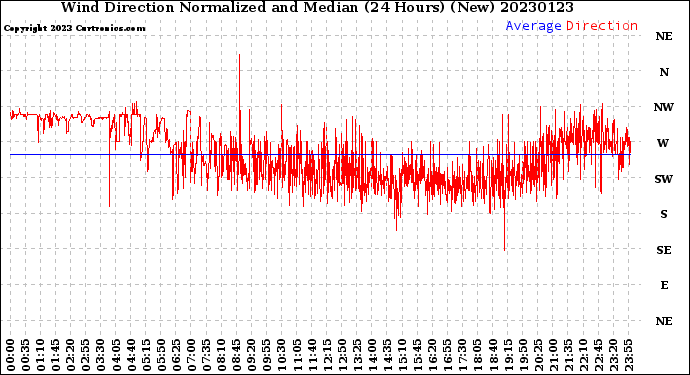The width and height of the screenshot is (690, 375).
Task: Click the 04:40 time label
Action: [x=131, y=356]
